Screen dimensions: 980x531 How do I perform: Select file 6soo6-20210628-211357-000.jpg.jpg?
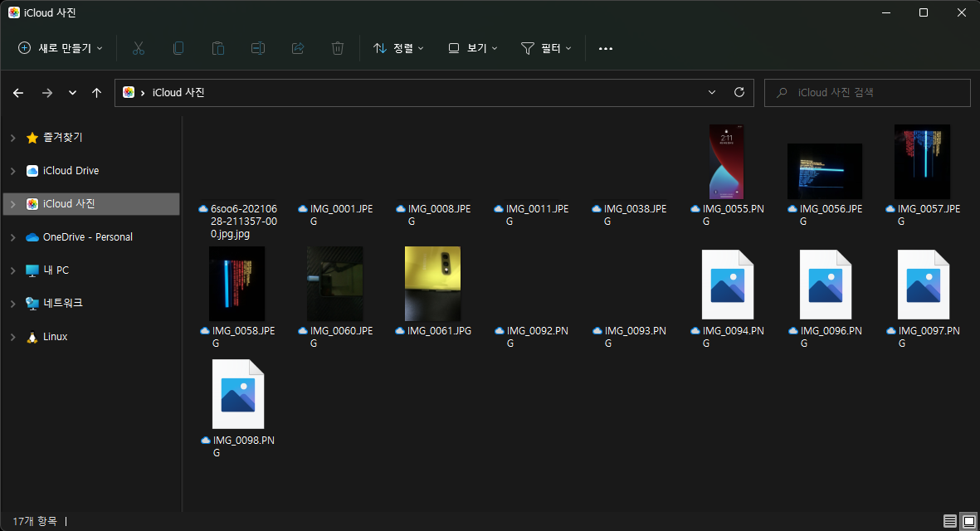[244, 222]
